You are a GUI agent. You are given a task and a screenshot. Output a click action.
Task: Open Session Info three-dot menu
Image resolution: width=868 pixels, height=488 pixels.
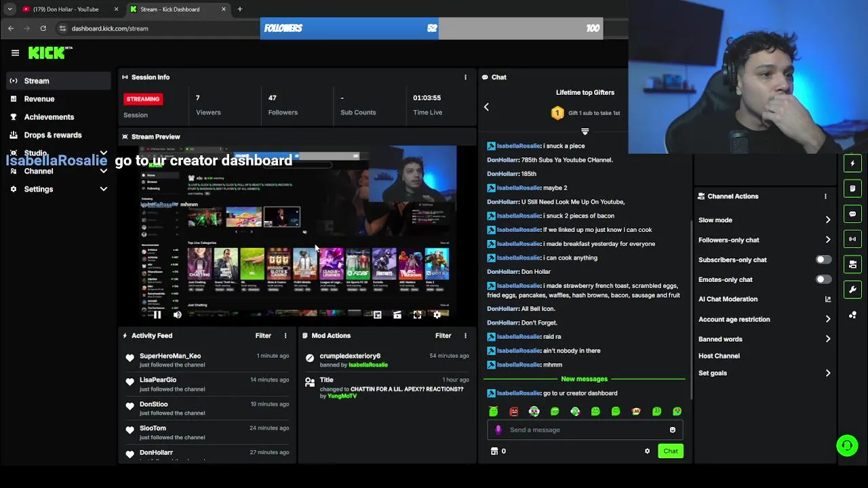point(465,77)
